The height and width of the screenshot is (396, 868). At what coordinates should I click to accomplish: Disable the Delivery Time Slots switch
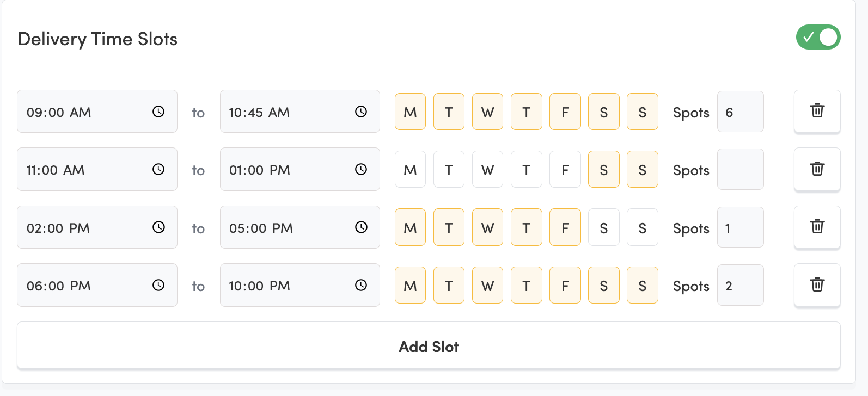point(818,37)
